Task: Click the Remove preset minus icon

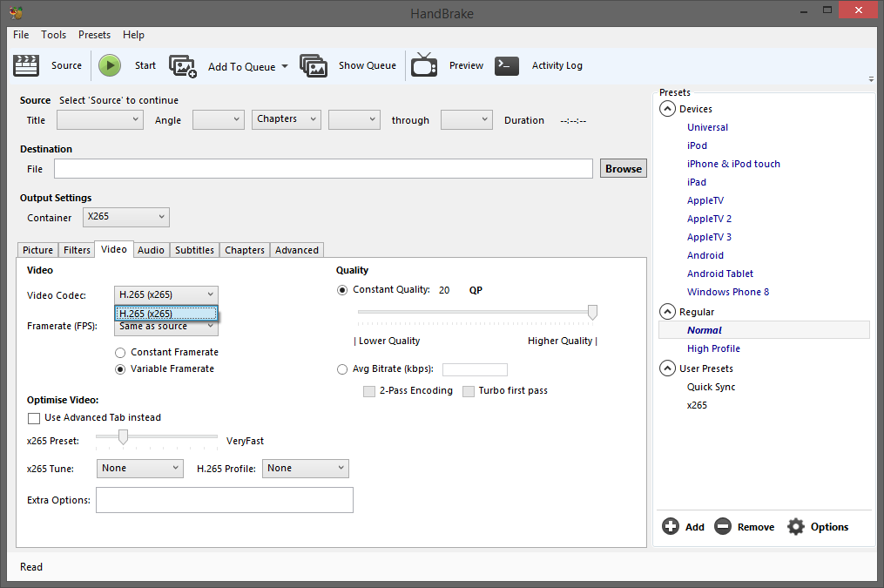Action: point(723,526)
